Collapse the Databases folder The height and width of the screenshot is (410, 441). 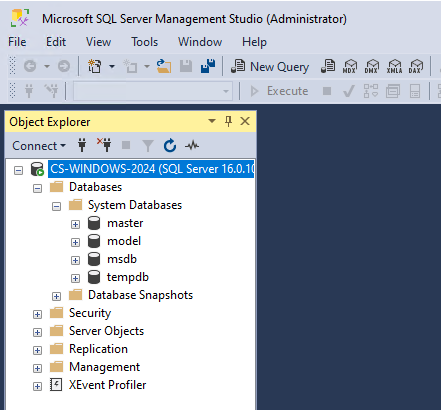(x=38, y=189)
